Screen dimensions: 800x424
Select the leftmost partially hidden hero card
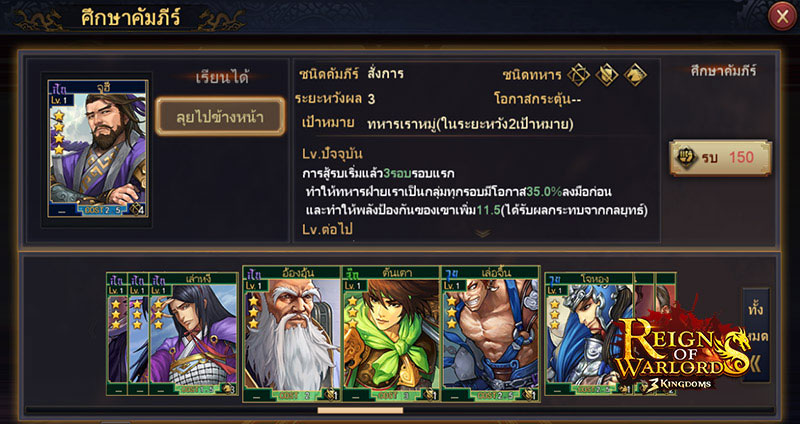[x=117, y=334]
